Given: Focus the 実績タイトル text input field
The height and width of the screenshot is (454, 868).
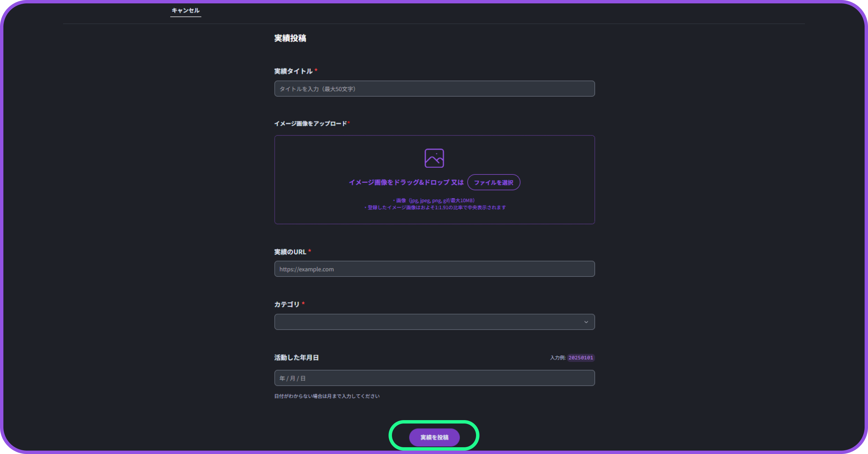Looking at the screenshot, I should pos(434,89).
